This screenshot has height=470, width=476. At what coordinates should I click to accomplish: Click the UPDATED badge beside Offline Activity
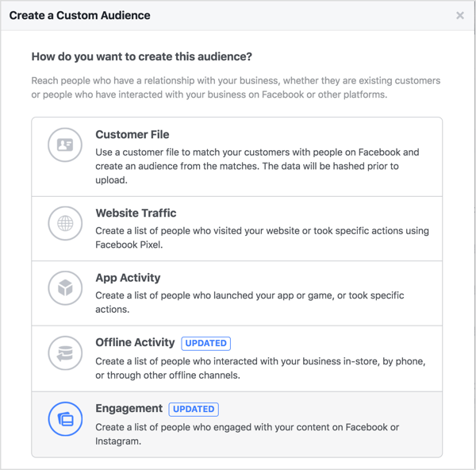[205, 343]
